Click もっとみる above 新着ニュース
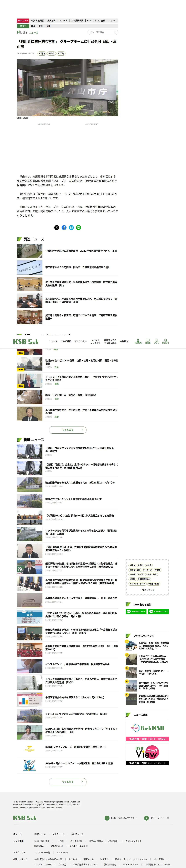The width and height of the screenshot is (186, 868). click(x=68, y=430)
